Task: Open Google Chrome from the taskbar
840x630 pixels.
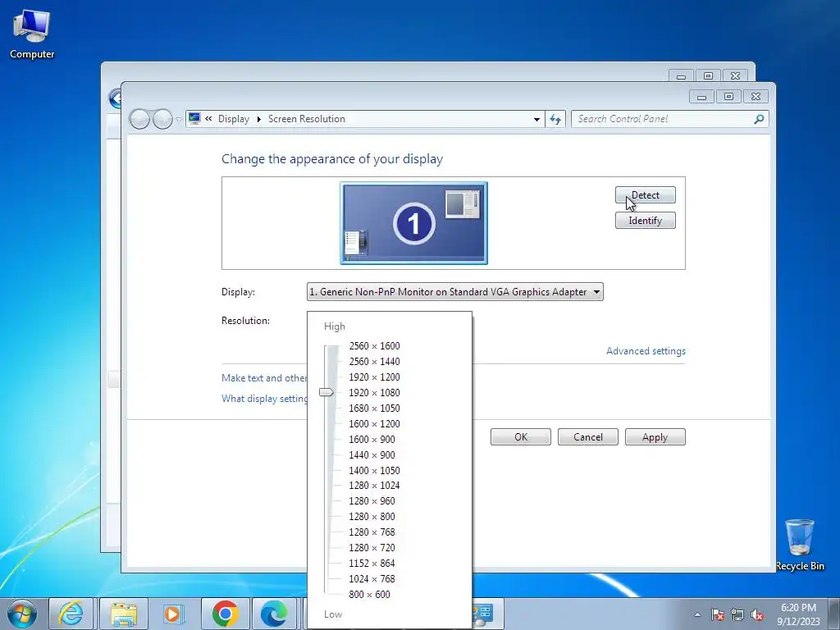Action: coord(225,614)
